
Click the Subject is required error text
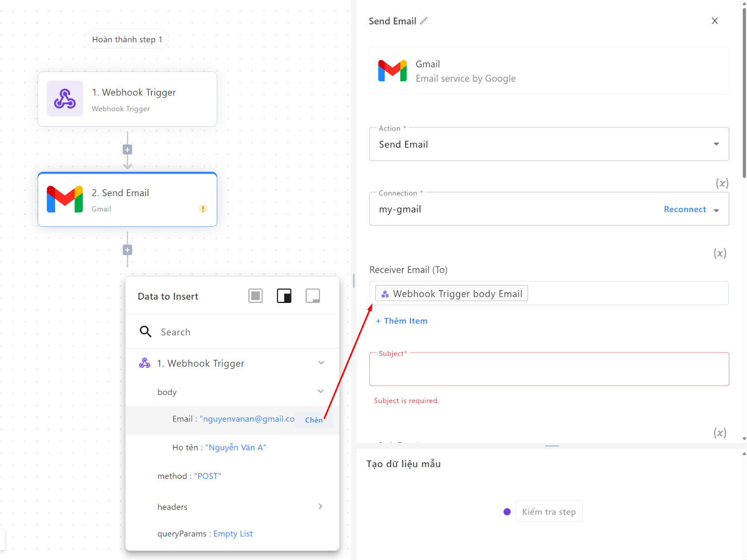tap(406, 400)
